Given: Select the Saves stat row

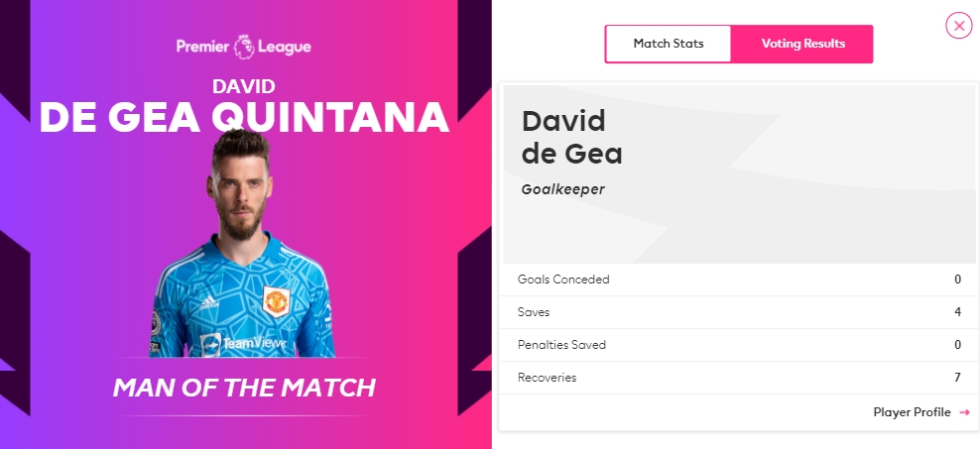Looking at the screenshot, I should (x=739, y=312).
